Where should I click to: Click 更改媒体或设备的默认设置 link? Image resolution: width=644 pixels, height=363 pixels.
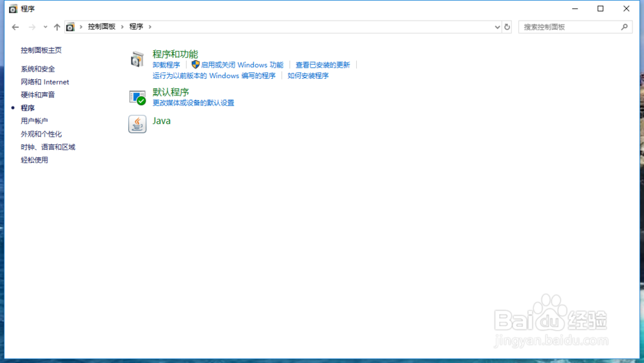click(193, 103)
